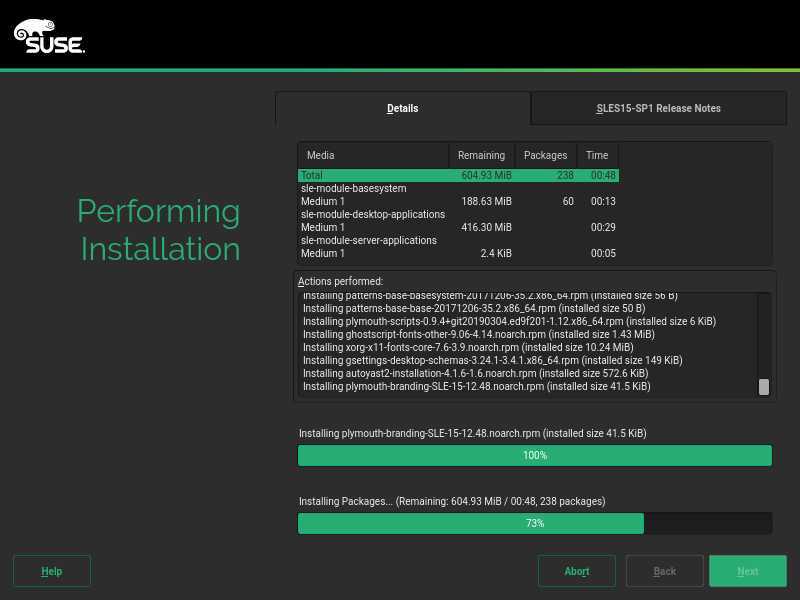Abort the installation with the Abort button
Image resolution: width=800 pixels, height=600 pixels.
577,571
